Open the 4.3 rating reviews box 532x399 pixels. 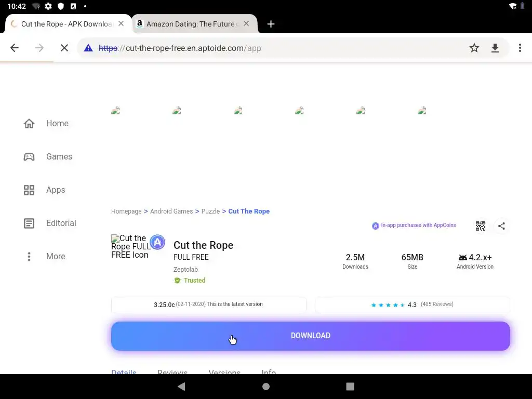tap(412, 304)
